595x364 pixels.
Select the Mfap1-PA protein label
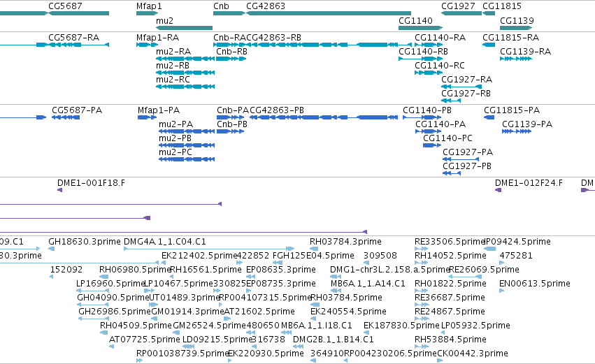click(x=159, y=110)
